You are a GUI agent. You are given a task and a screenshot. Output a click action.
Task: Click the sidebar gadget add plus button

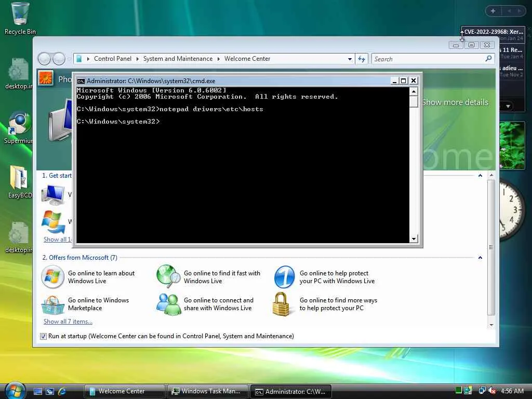click(x=493, y=11)
